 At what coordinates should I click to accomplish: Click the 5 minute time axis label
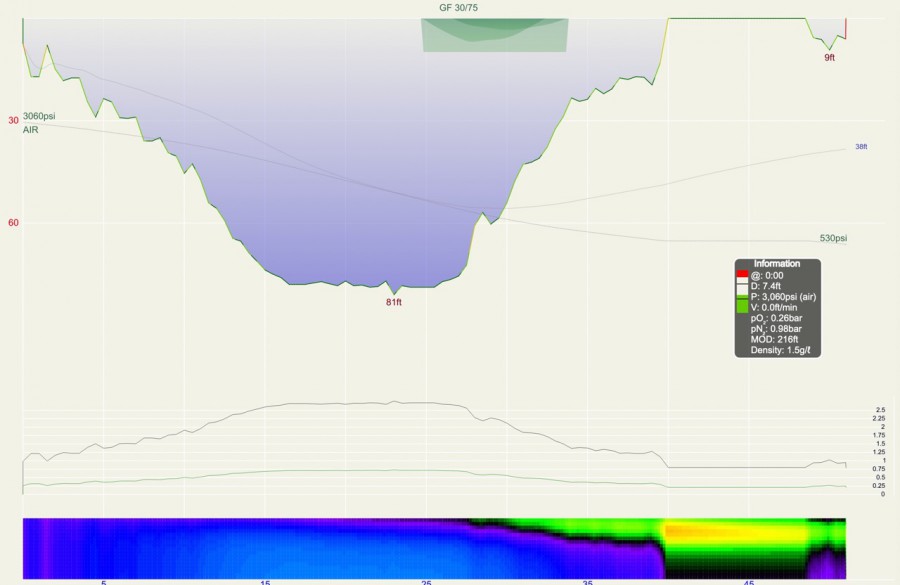coord(103,581)
